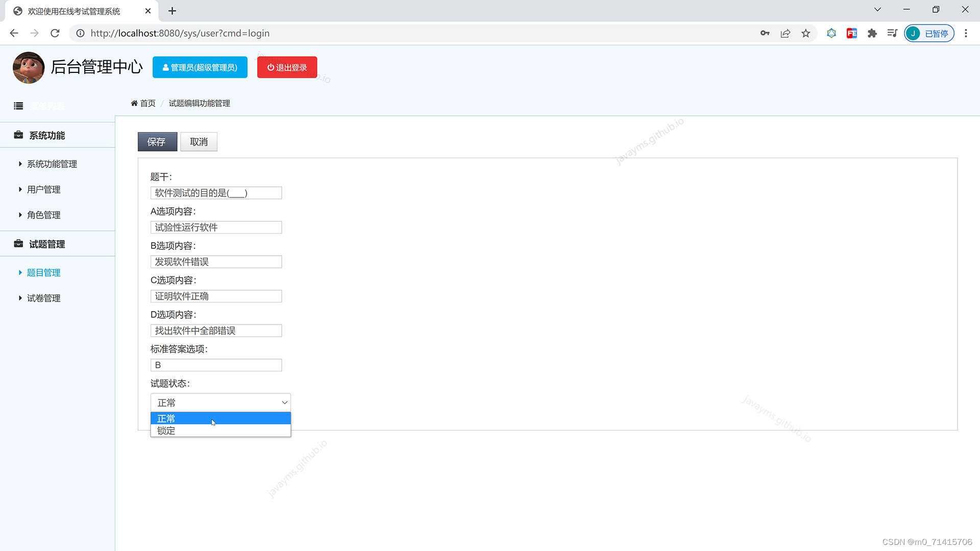Open the browser extensions puzzle icon
Image resolution: width=980 pixels, height=551 pixels.
(872, 33)
